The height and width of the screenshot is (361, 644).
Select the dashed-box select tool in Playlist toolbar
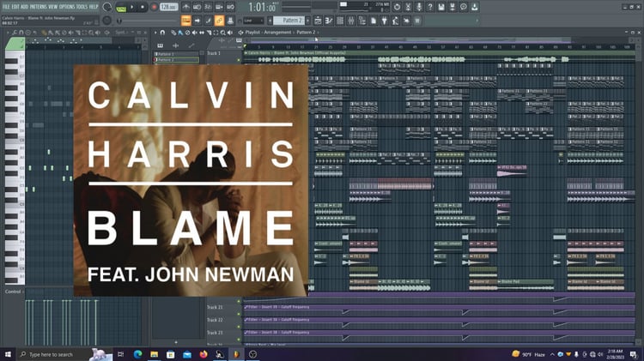tap(216, 33)
